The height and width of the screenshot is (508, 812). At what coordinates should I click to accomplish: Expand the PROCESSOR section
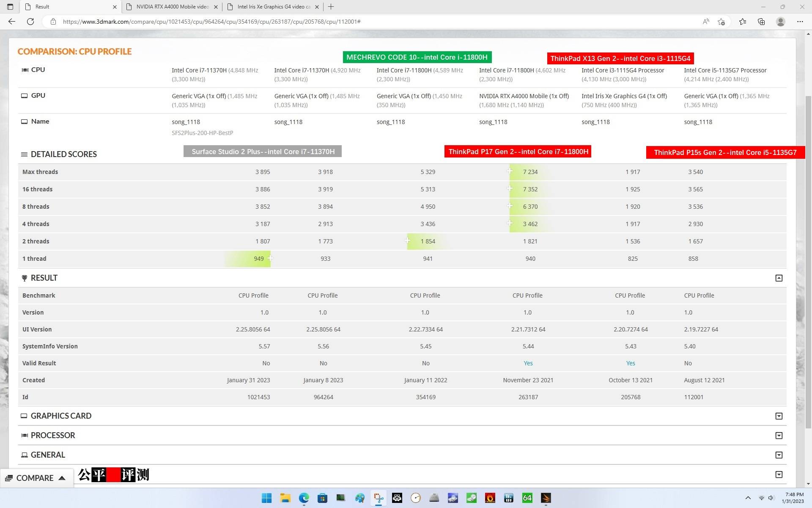tap(779, 436)
